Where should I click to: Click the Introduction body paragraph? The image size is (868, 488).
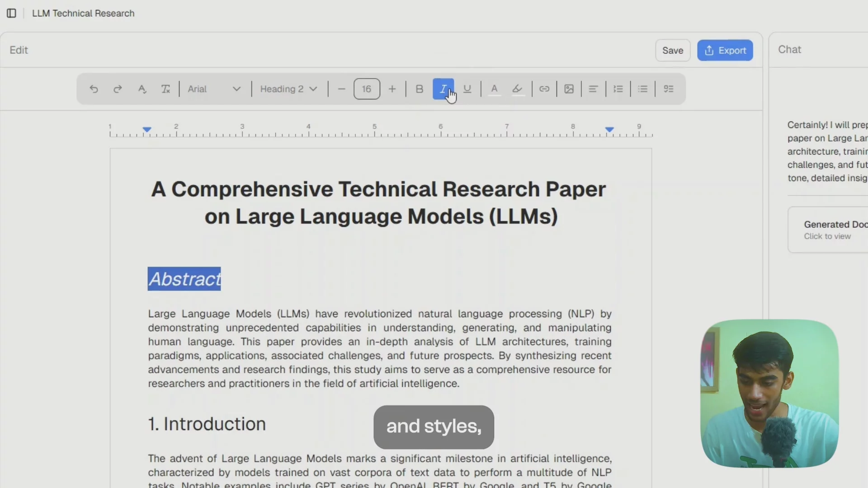pyautogui.click(x=380, y=471)
